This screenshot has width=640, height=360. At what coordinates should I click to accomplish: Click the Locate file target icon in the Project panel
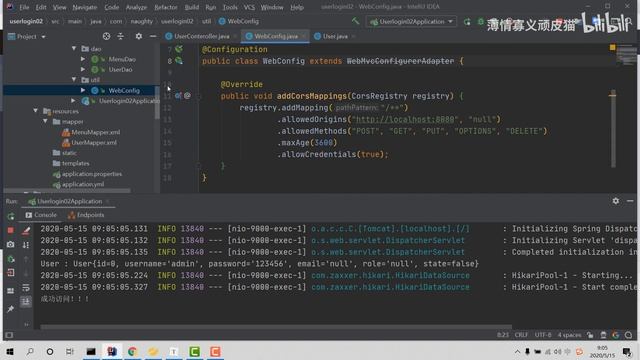[107, 36]
